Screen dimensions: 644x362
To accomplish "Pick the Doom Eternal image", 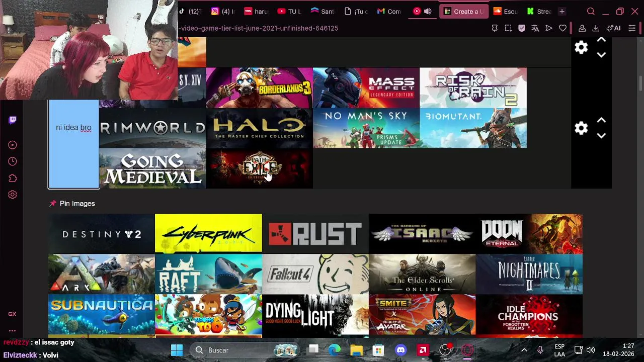I will (529, 233).
